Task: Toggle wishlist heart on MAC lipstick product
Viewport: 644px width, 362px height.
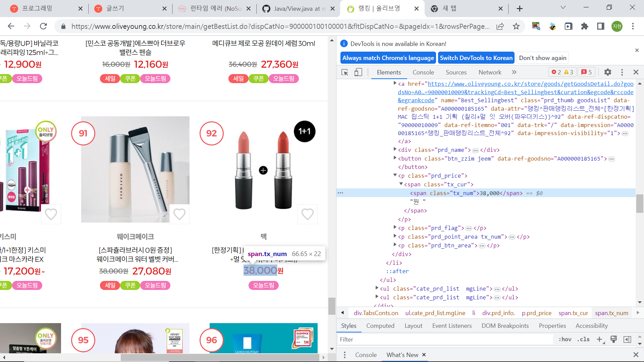Action: (307, 214)
